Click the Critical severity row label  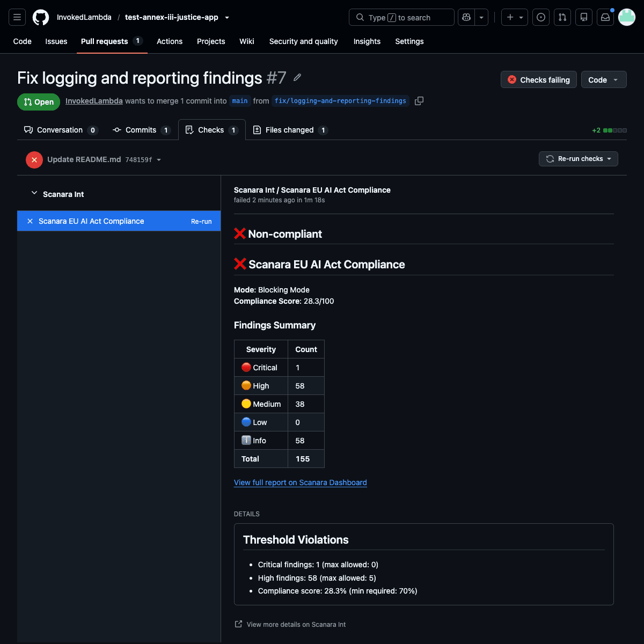260,368
